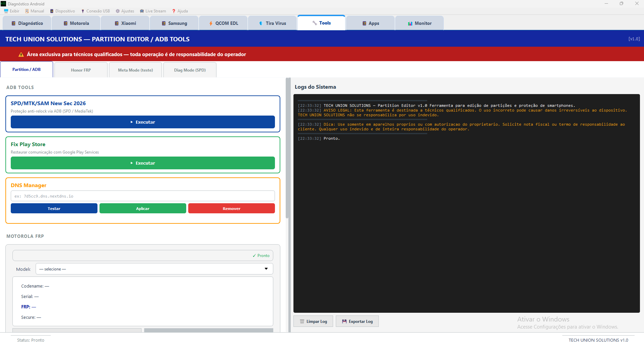
Task: Click the Monitor chart icon
Action: click(x=410, y=24)
